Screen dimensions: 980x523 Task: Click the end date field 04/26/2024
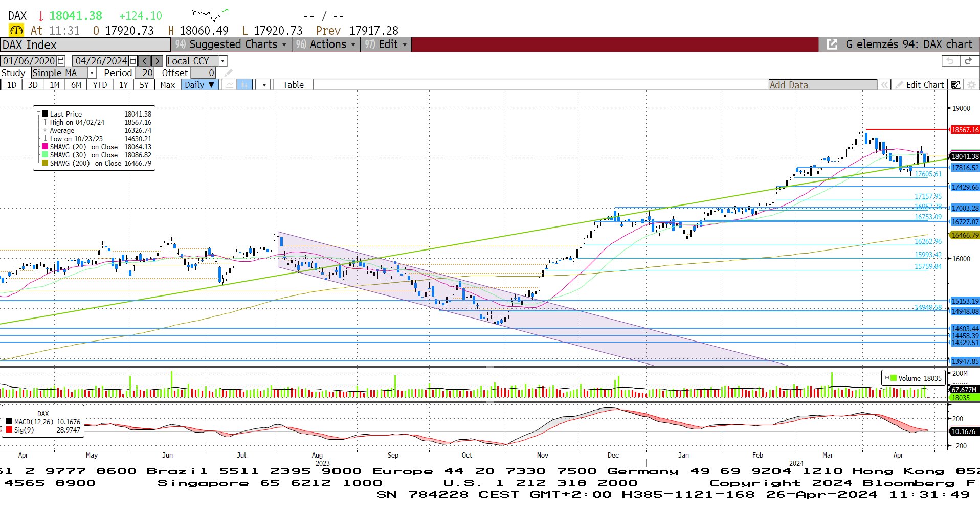coord(101,61)
